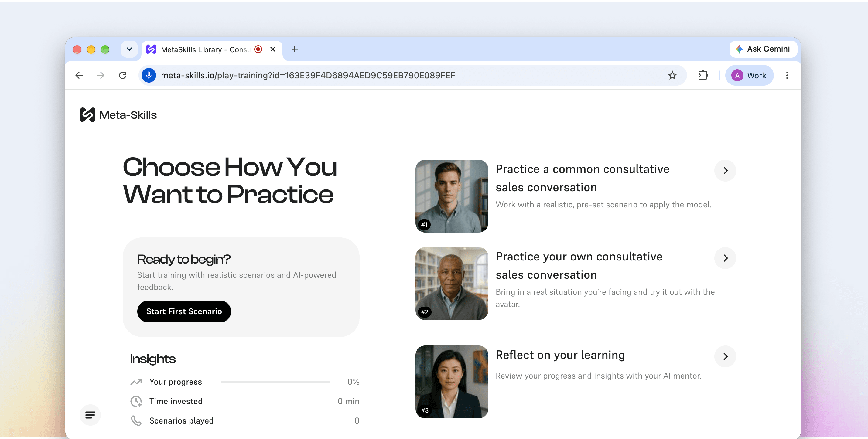
Task: Click 'Review your progress and insights' description
Action: pyautogui.click(x=598, y=376)
